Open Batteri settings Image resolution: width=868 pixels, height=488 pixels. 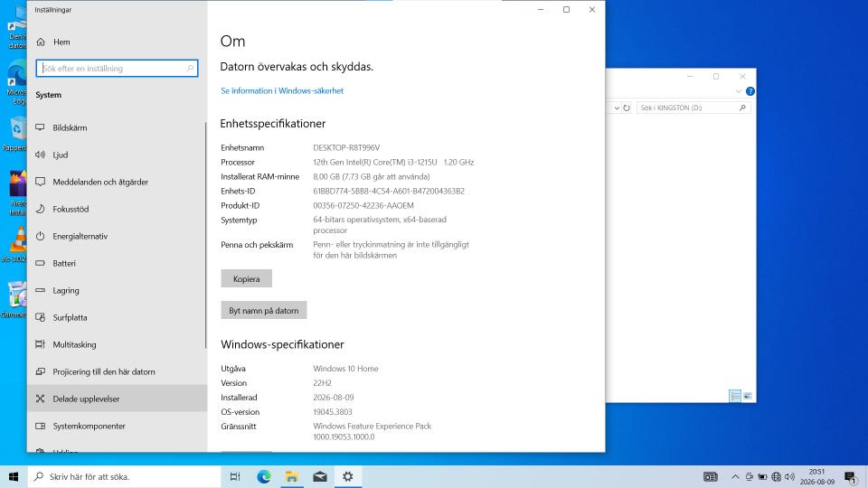117,263
